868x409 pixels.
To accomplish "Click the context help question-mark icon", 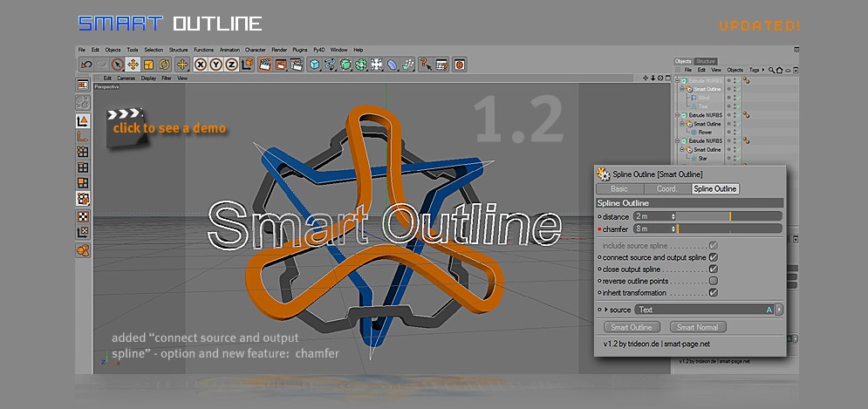I will [x=426, y=65].
